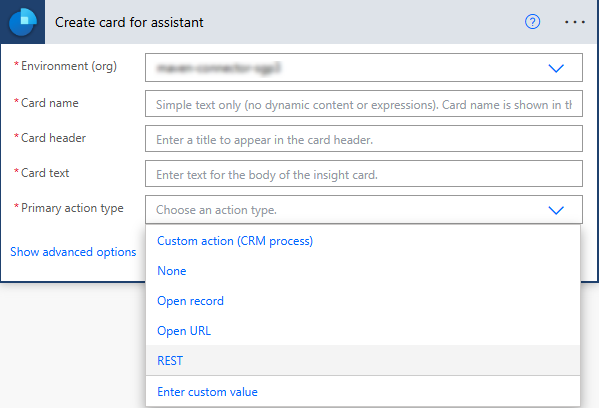The image size is (599, 408).
Task: Click the Card text label
Action: (45, 173)
